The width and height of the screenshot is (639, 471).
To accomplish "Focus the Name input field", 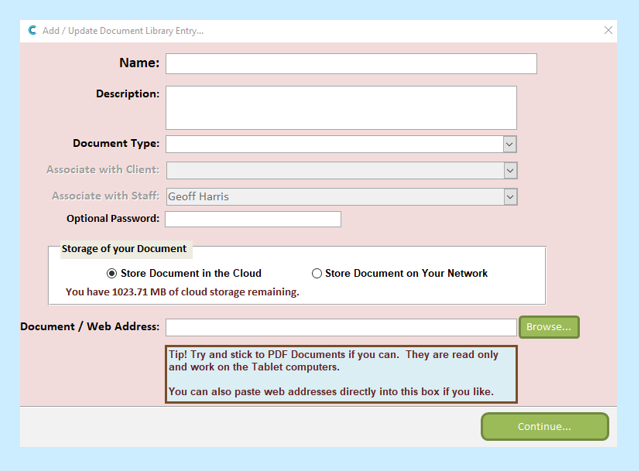I will 351,64.
